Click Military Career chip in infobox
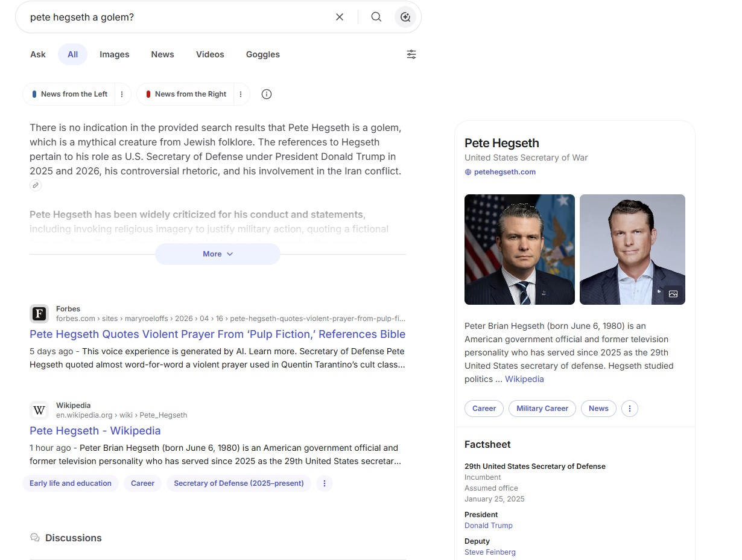Screen dimensions: 742x560 click(x=542, y=409)
